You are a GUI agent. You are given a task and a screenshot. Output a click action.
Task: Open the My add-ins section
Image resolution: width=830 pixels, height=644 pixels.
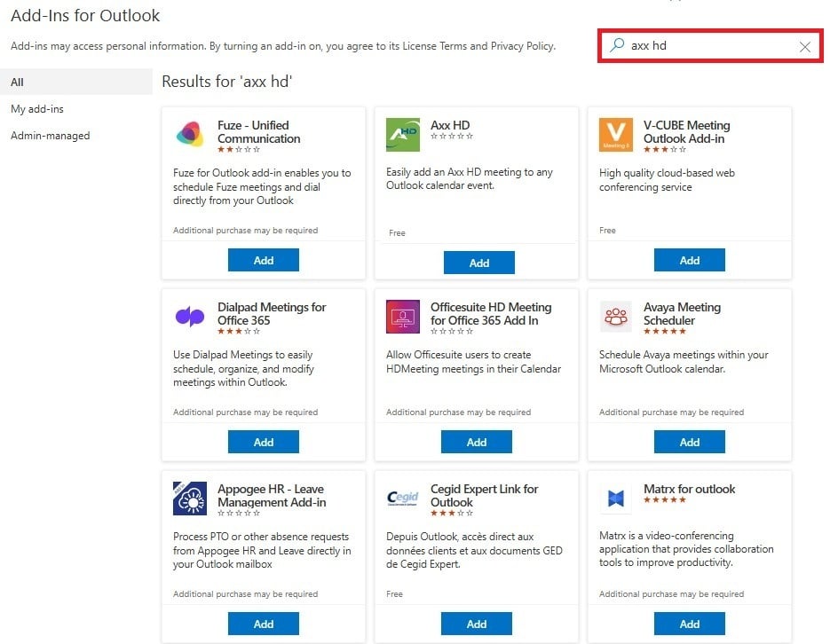[x=37, y=109]
